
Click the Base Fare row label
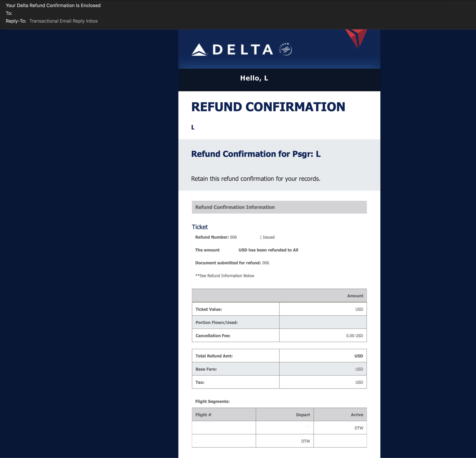[x=206, y=369]
